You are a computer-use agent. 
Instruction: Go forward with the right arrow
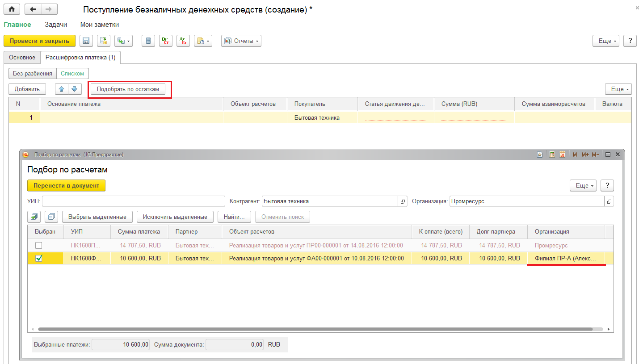pyautogui.click(x=49, y=9)
